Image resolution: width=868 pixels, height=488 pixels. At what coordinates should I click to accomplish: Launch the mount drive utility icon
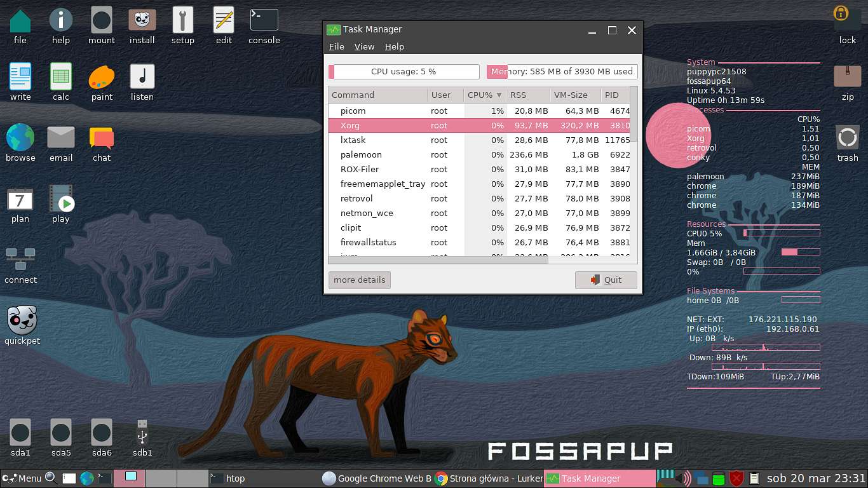102,21
